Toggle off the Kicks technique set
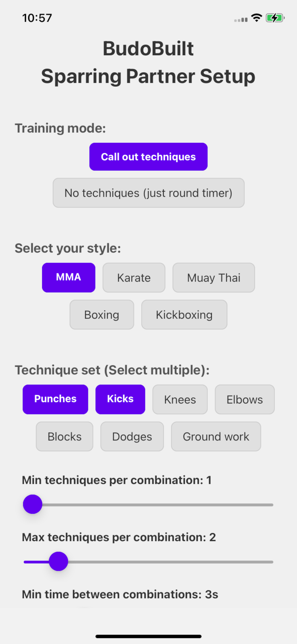297x644 pixels. (120, 399)
